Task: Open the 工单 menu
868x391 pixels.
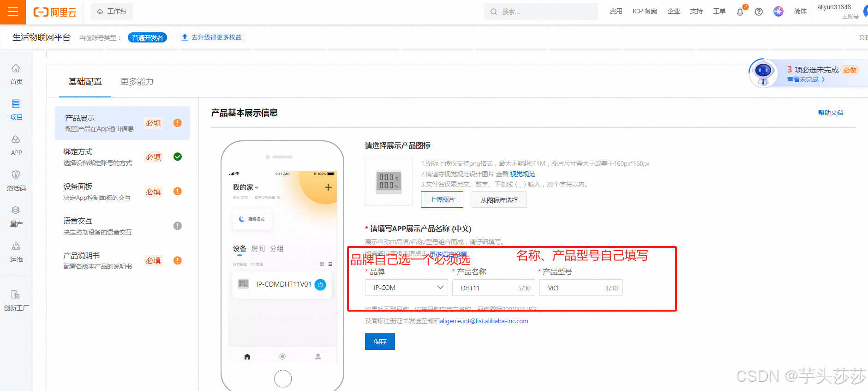Action: coord(719,12)
